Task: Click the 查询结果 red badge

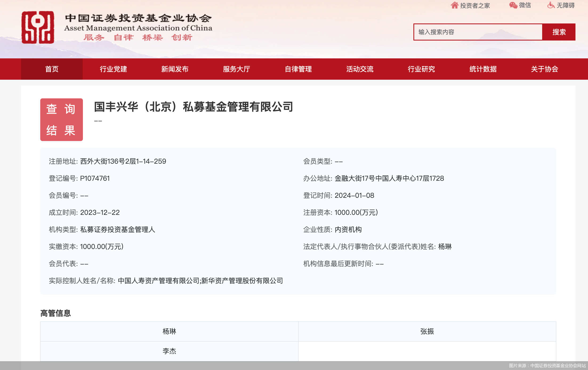Action: click(62, 120)
